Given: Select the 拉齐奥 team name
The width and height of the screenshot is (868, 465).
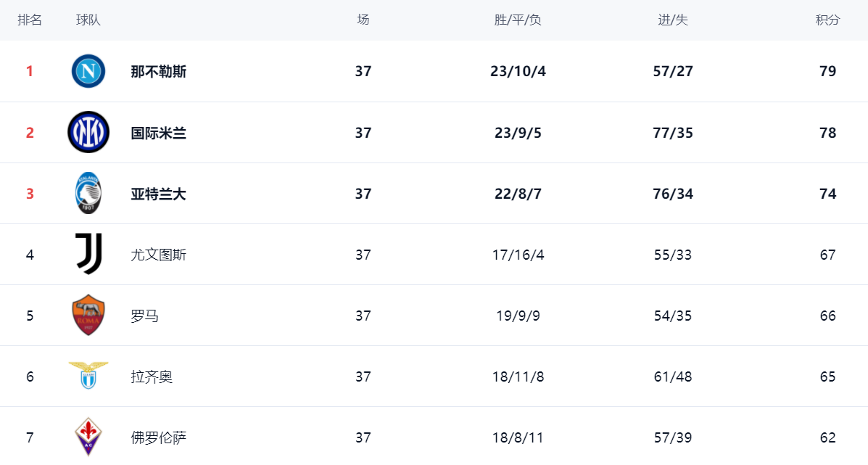Looking at the screenshot, I should coord(152,376).
